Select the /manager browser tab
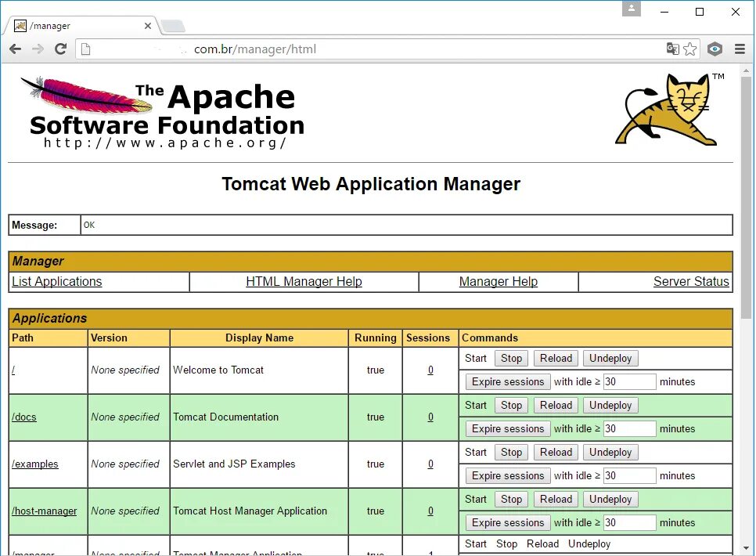756x556 pixels. (82, 26)
